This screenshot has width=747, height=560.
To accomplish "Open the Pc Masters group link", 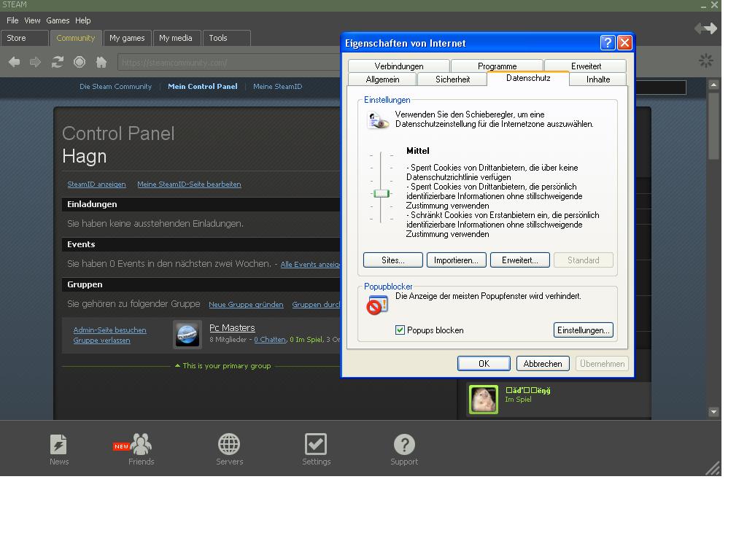I will pyautogui.click(x=232, y=328).
